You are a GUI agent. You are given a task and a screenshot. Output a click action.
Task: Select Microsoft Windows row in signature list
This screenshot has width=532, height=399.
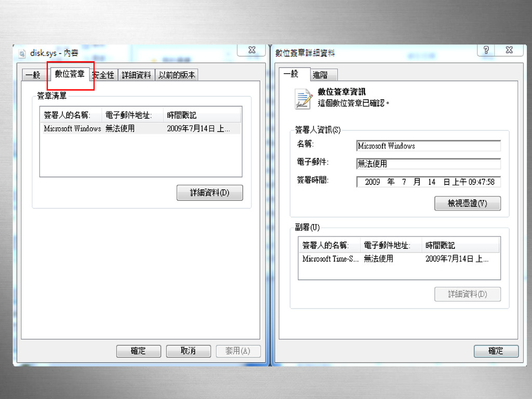(x=141, y=129)
